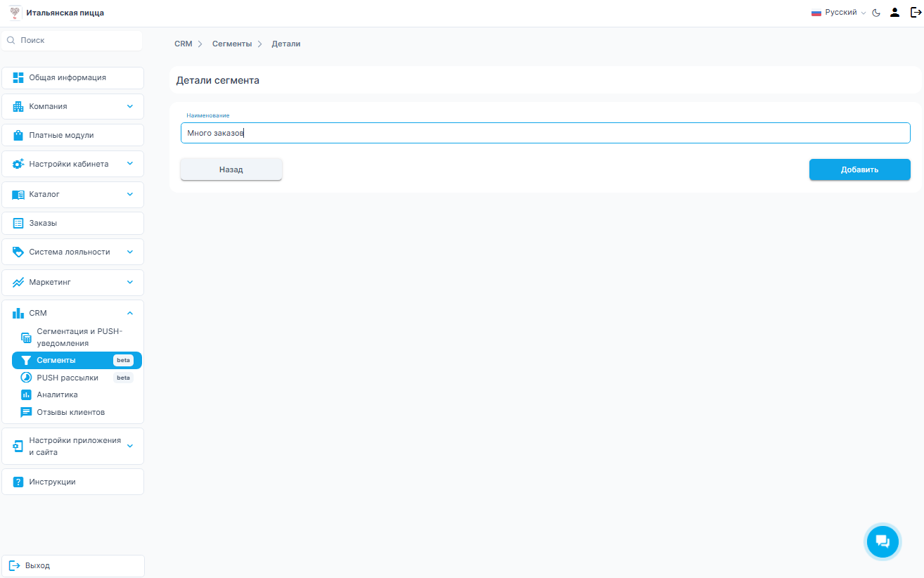Image resolution: width=924 pixels, height=578 pixels.
Task: Click the Наименование input field
Action: point(545,133)
